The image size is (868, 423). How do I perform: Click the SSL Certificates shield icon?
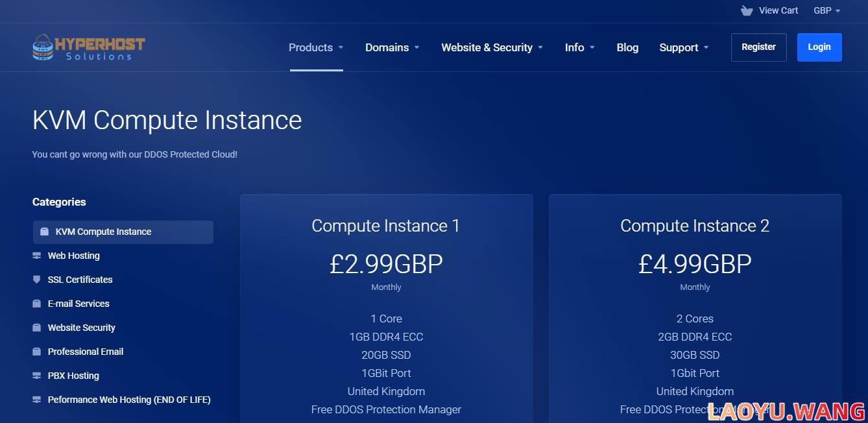[x=36, y=280]
